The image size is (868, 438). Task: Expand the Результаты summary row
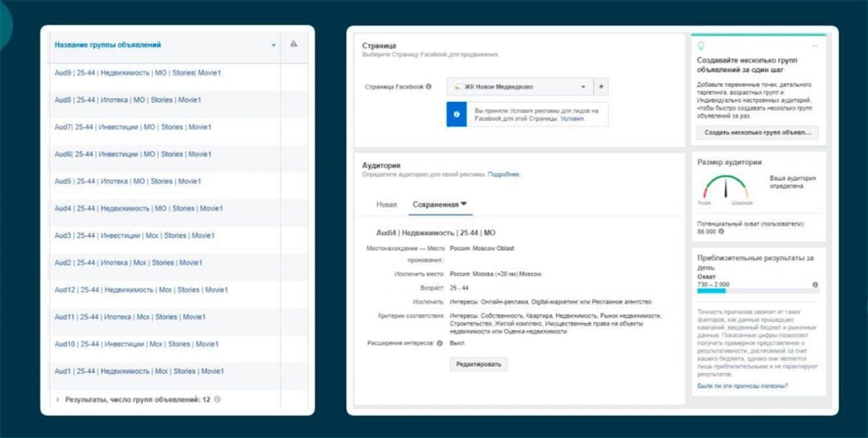tap(57, 399)
